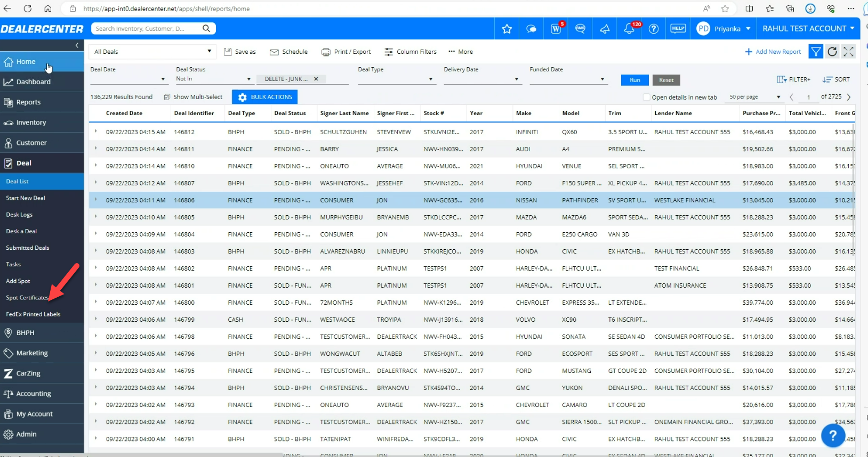Reload page with browser refresh icon
868x457 pixels.
point(28,9)
